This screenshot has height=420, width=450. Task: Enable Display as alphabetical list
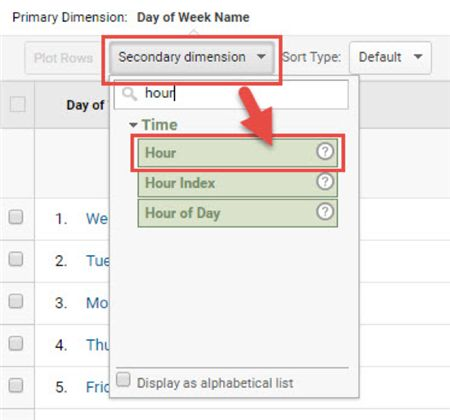[123, 379]
